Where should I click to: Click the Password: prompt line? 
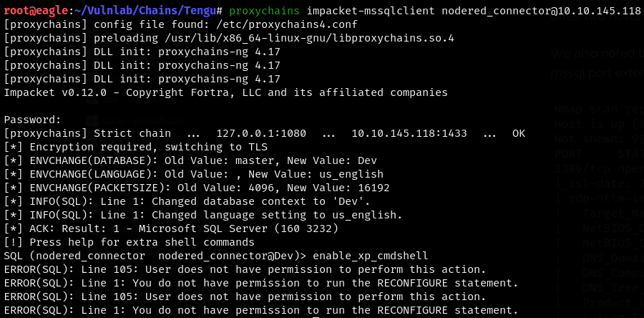(33, 120)
